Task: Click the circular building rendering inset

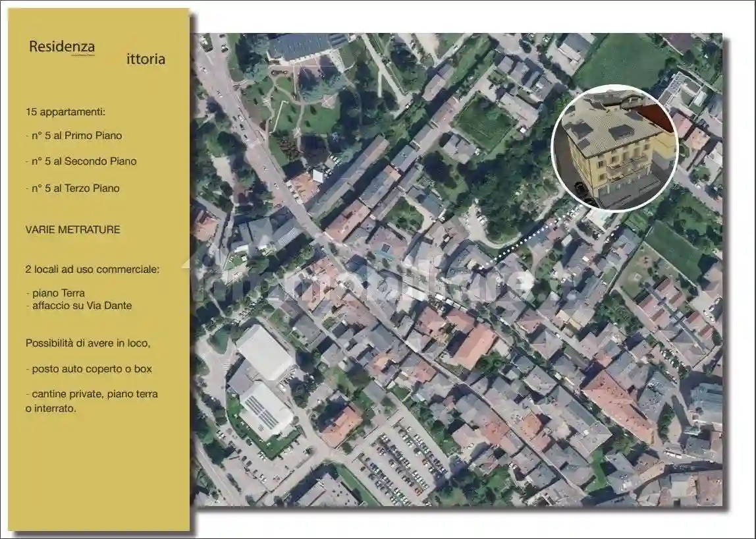Action: tap(614, 148)
